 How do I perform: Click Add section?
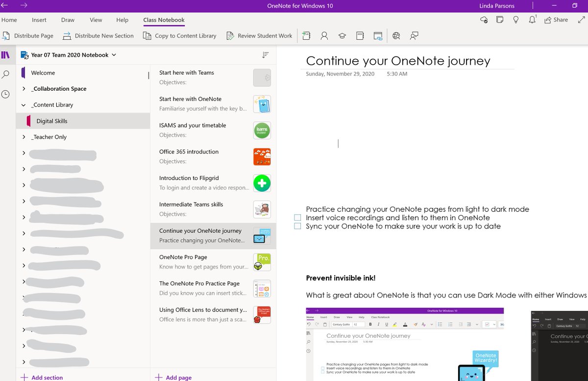click(x=42, y=378)
